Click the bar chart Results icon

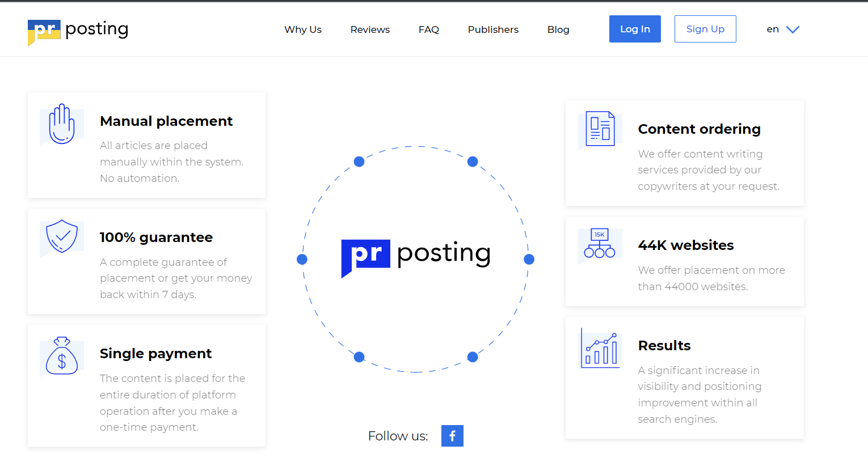(x=600, y=349)
